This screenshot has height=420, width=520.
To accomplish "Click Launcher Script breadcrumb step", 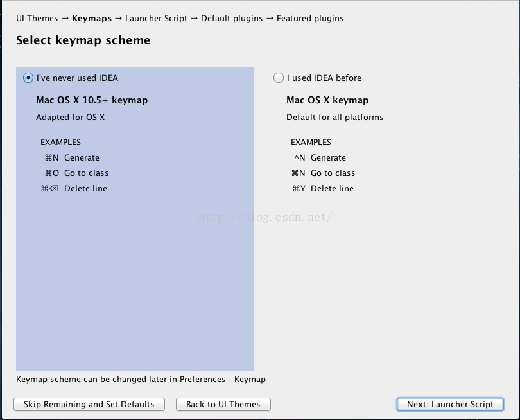I will click(x=156, y=19).
